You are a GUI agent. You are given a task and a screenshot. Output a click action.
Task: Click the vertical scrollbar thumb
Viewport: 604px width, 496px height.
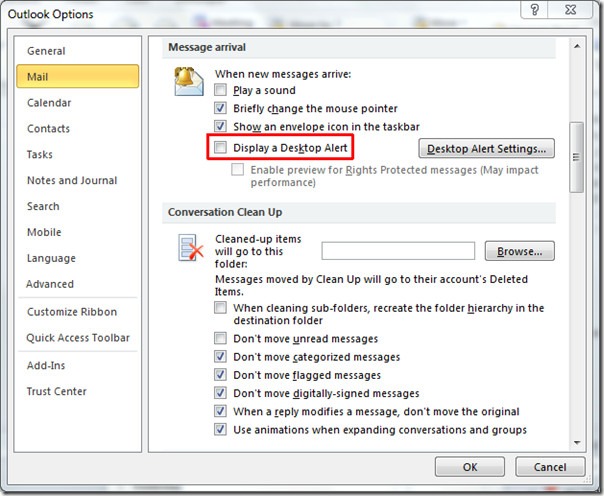(575, 156)
